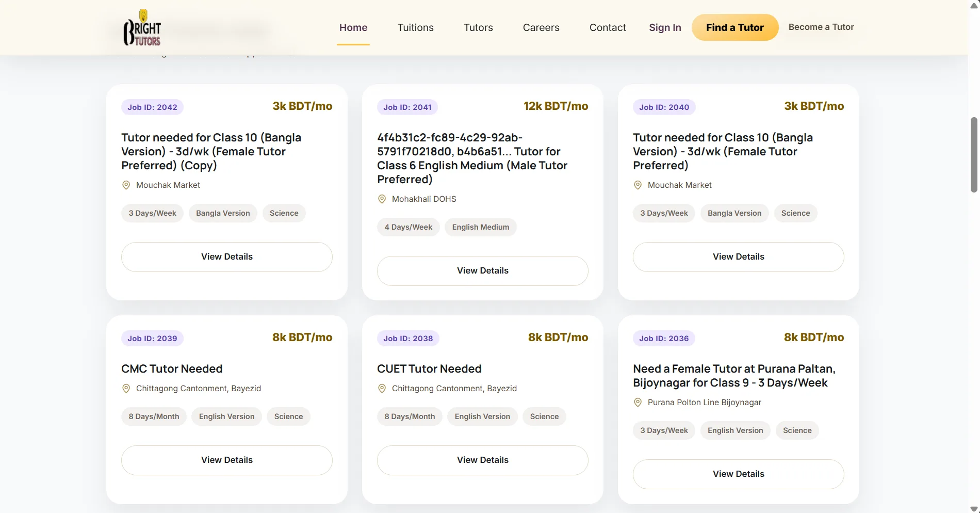The height and width of the screenshot is (513, 980).
Task: Click the Job ID: 2039 badge
Action: click(x=152, y=339)
